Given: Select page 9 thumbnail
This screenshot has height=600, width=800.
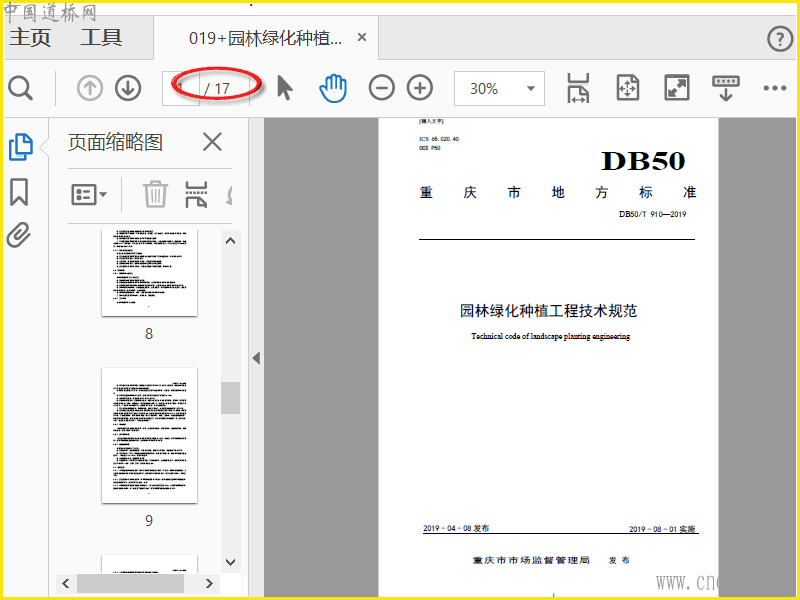Looking at the screenshot, I should (x=149, y=435).
